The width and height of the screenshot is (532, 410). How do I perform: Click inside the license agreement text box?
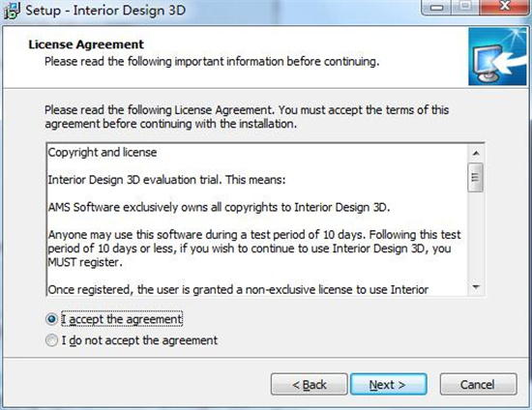tap(258, 220)
